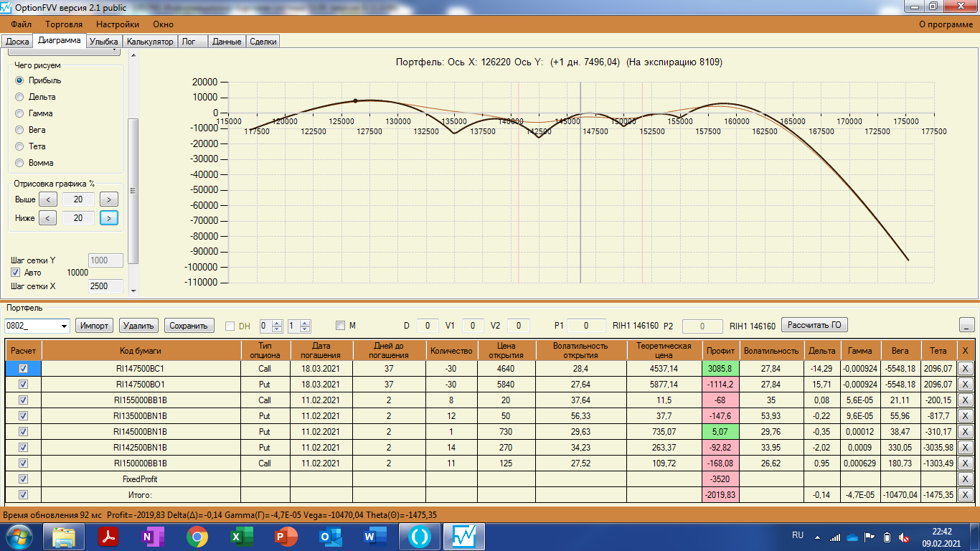Expand the 0802_ portfolio dropdown
Viewport: 980px width, 551px height.
pyautogui.click(x=65, y=326)
